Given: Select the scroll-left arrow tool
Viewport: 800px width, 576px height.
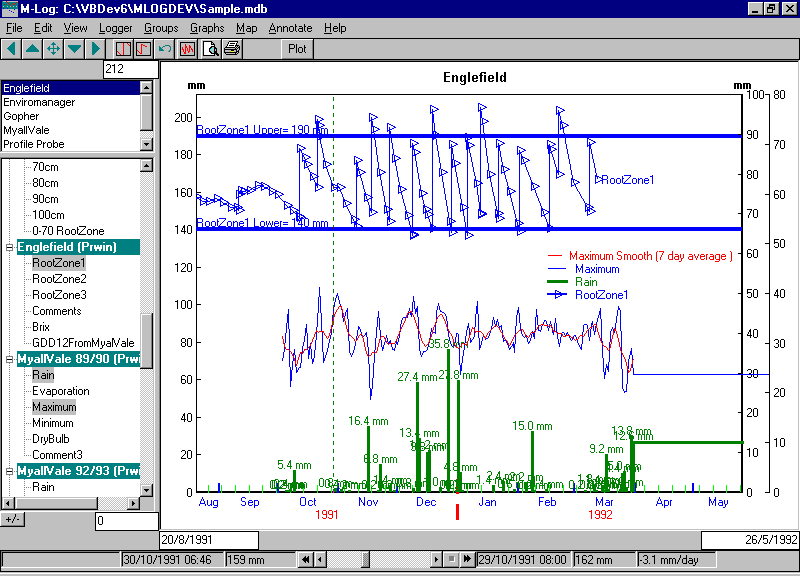Looking at the screenshot, I should [10, 48].
